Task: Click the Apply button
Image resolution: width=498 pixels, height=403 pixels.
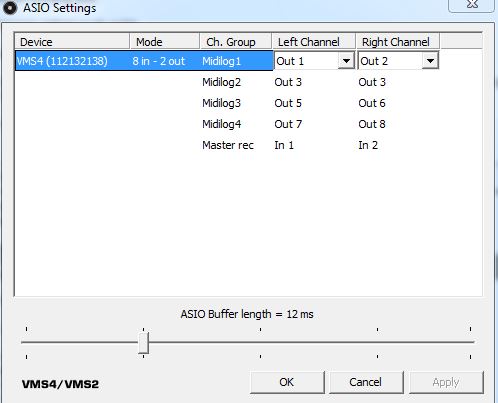Action: point(446,382)
